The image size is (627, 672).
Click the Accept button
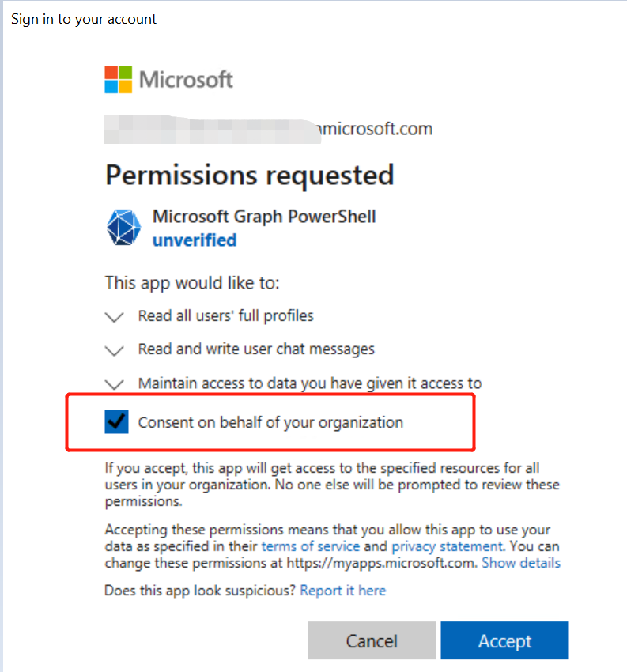(504, 640)
